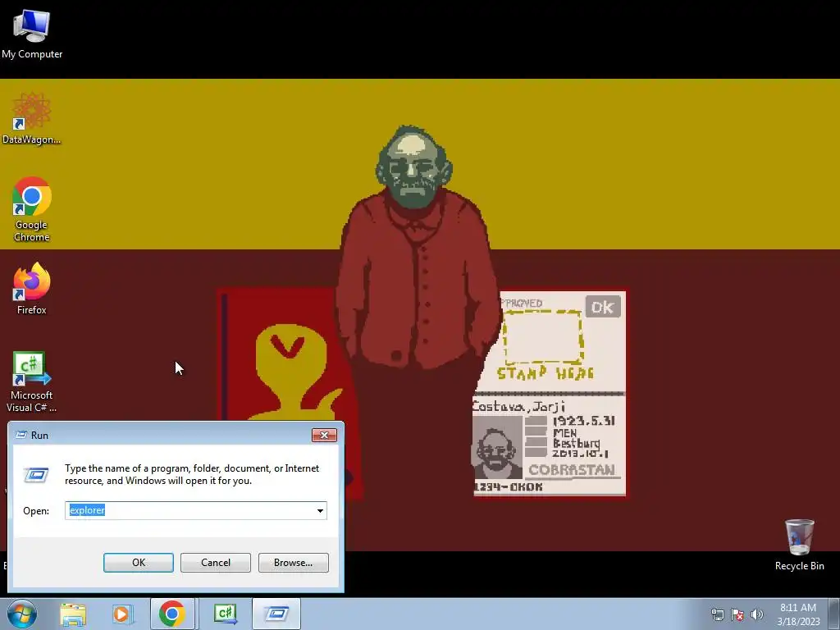Open the DataWagon desktop shortcut

(32, 119)
